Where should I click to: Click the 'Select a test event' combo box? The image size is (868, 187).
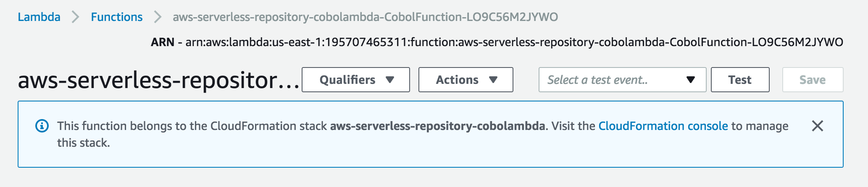613,80
